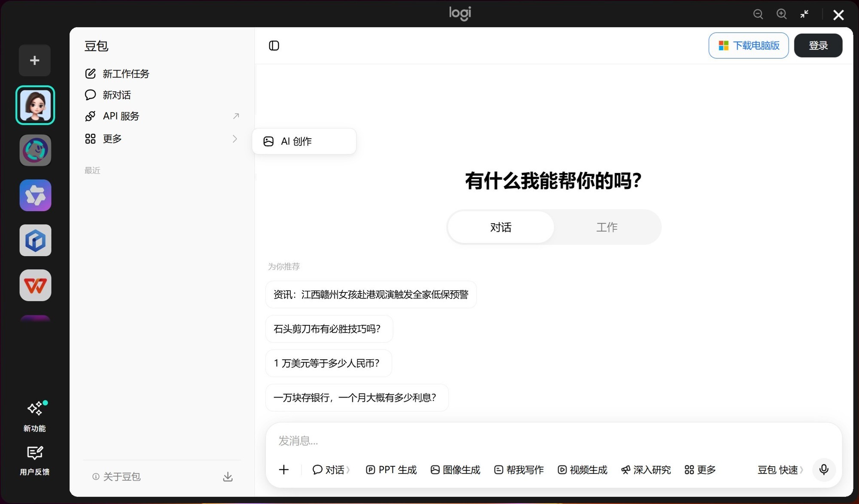Click the plus attachment icon in composer
This screenshot has height=504, width=859.
pyautogui.click(x=284, y=470)
